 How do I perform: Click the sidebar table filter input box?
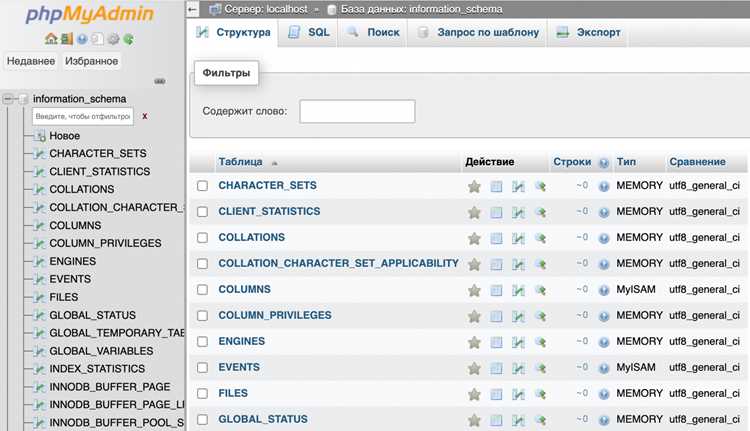(x=83, y=116)
